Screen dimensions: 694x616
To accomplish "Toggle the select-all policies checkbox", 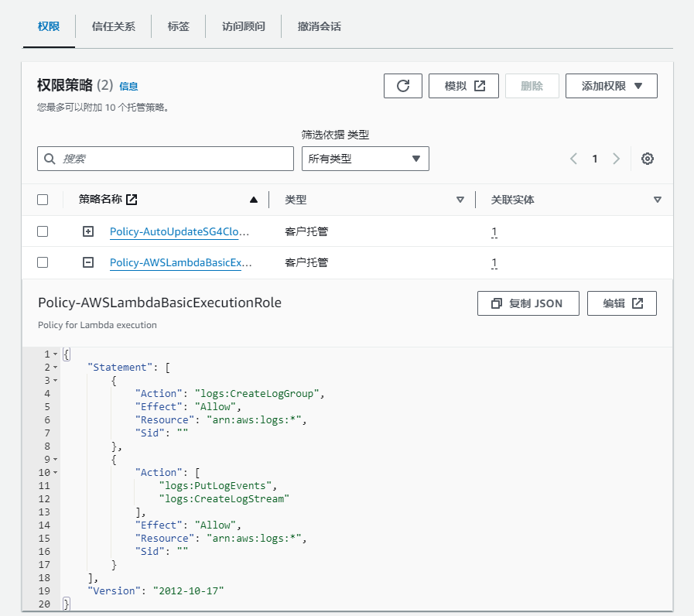I will click(43, 200).
